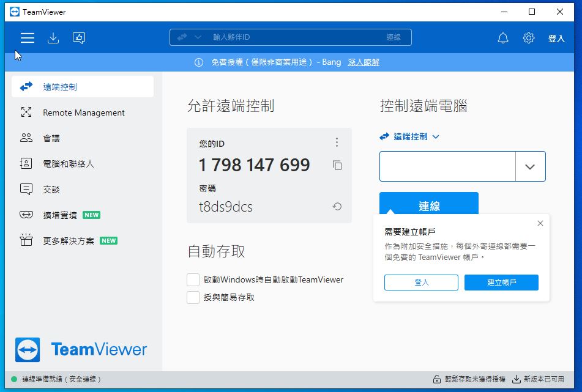This screenshot has width=582, height=392.
Task: Close the 需要建立帳戶 popup
Action: click(540, 223)
